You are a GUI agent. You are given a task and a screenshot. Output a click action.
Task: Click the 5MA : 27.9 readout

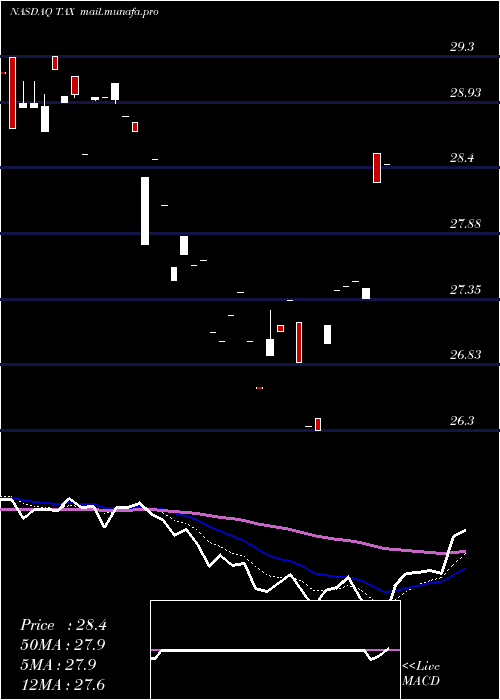click(58, 665)
